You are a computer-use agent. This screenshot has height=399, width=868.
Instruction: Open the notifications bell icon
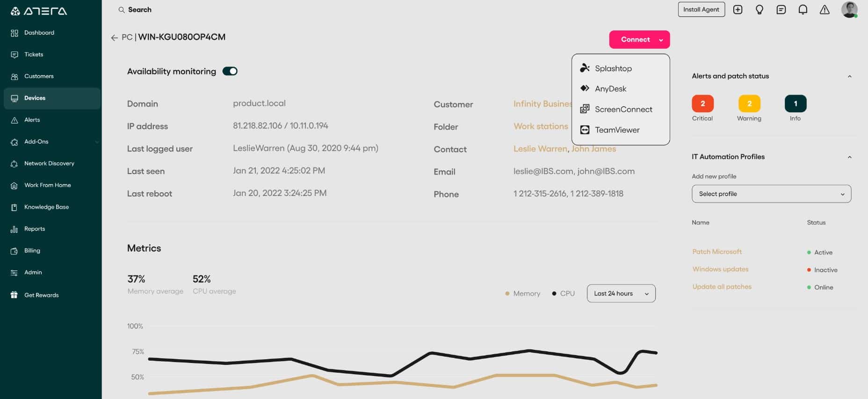[803, 9]
